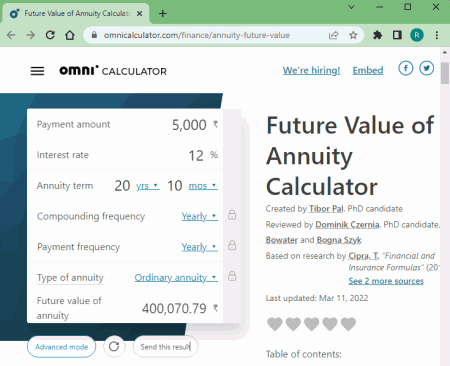Switch to Advanced mode
Screen dimensions: 450x366
[61, 347]
